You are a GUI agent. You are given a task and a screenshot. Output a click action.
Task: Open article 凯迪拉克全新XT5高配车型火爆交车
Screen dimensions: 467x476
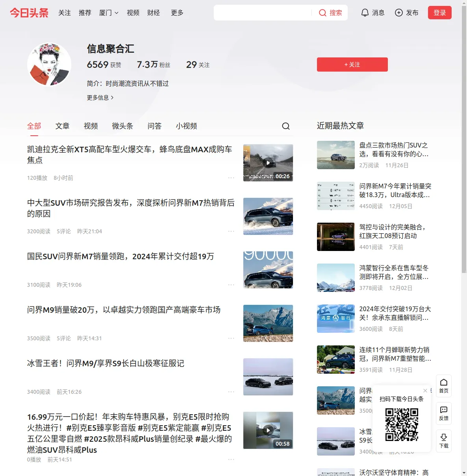(130, 155)
